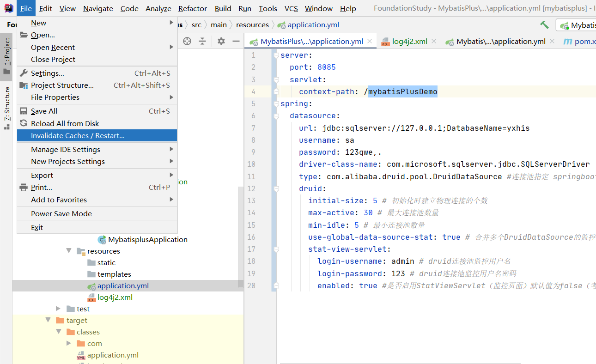Viewport: 596px width, 364px height.
Task: Click the Settings wrench icon in menu
Action: pos(24,73)
